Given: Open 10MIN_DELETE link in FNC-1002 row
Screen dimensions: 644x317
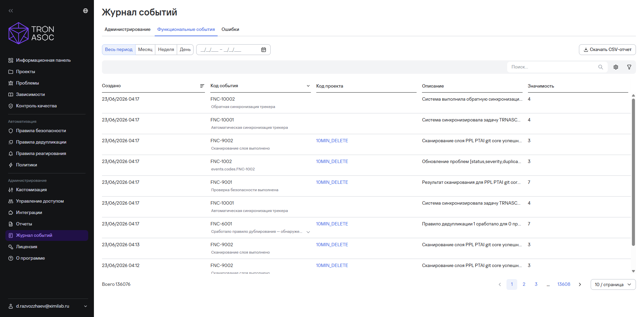Looking at the screenshot, I should (x=332, y=162).
